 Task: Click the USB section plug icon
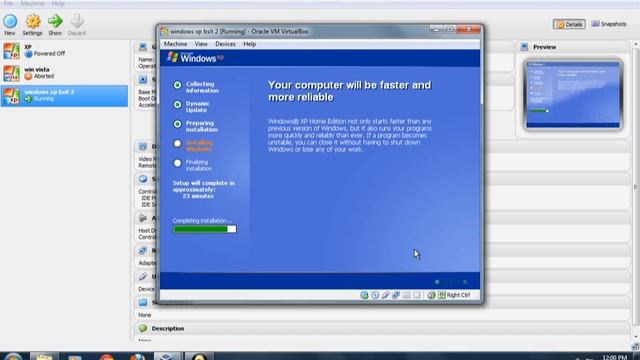(143, 276)
